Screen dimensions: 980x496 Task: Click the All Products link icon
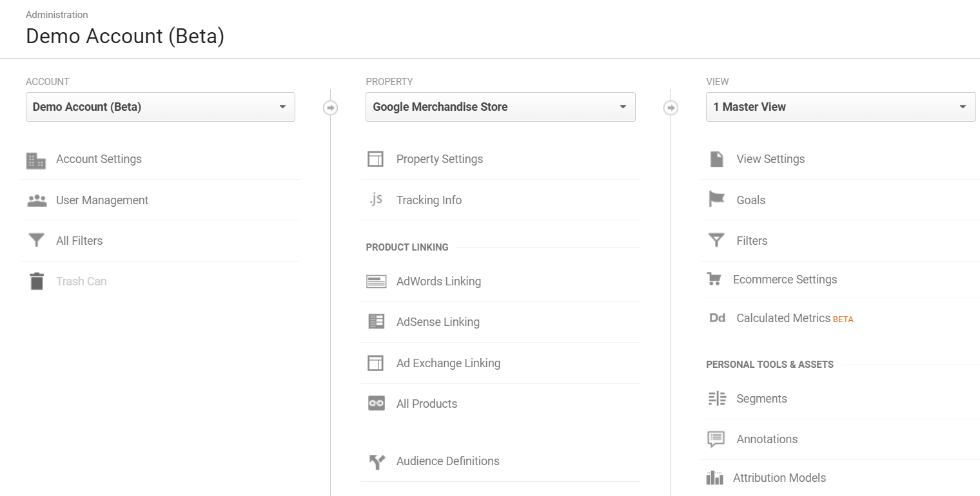point(376,404)
